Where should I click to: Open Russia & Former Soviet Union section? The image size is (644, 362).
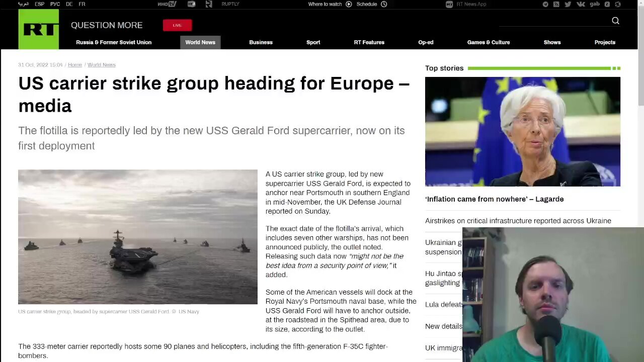pyautogui.click(x=114, y=42)
